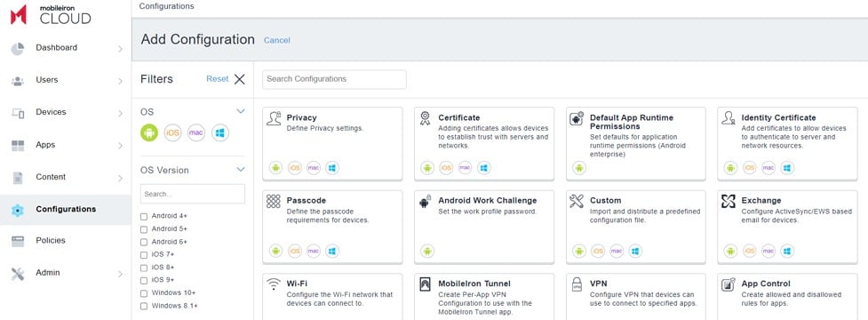The image size is (868, 320).
Task: Toggle the mac OS filter icon
Action: pyautogui.click(x=196, y=132)
